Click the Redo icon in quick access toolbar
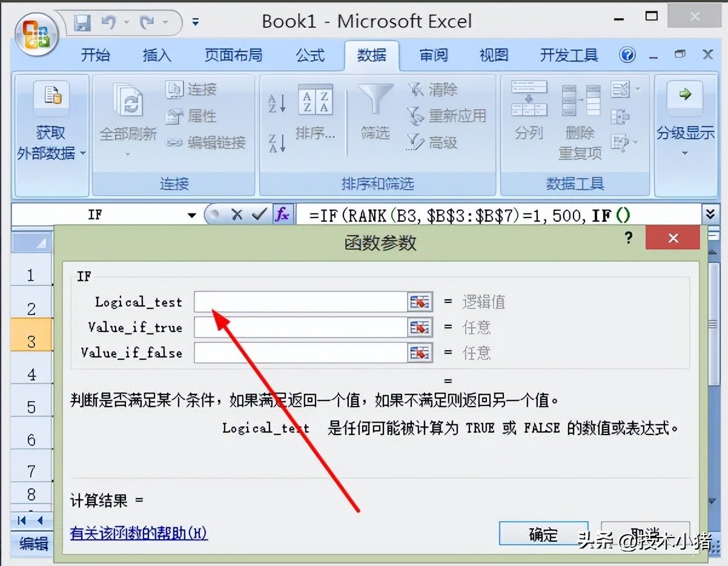This screenshot has width=728, height=566. 147,22
